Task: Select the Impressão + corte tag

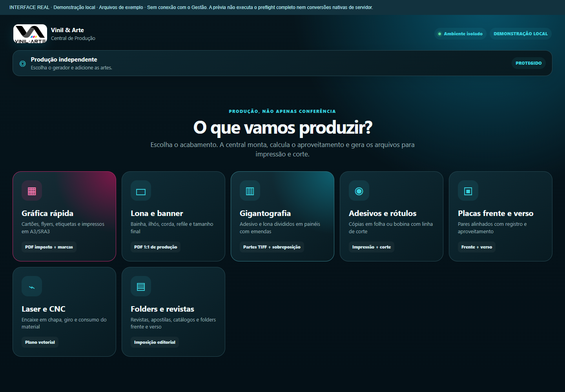Action: (372, 247)
